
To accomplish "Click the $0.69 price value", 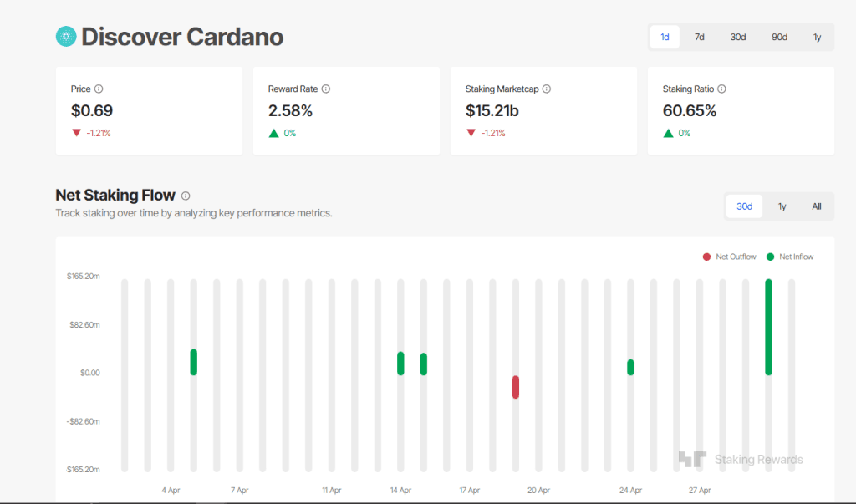I will tap(92, 111).
